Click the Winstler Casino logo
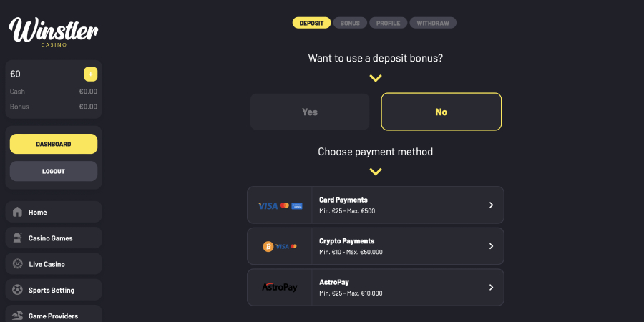 pyautogui.click(x=54, y=31)
